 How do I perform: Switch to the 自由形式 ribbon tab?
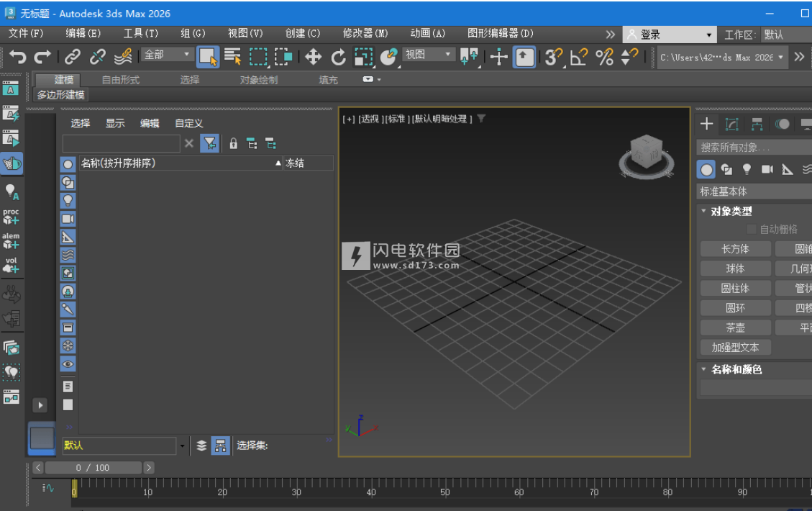tap(120, 80)
